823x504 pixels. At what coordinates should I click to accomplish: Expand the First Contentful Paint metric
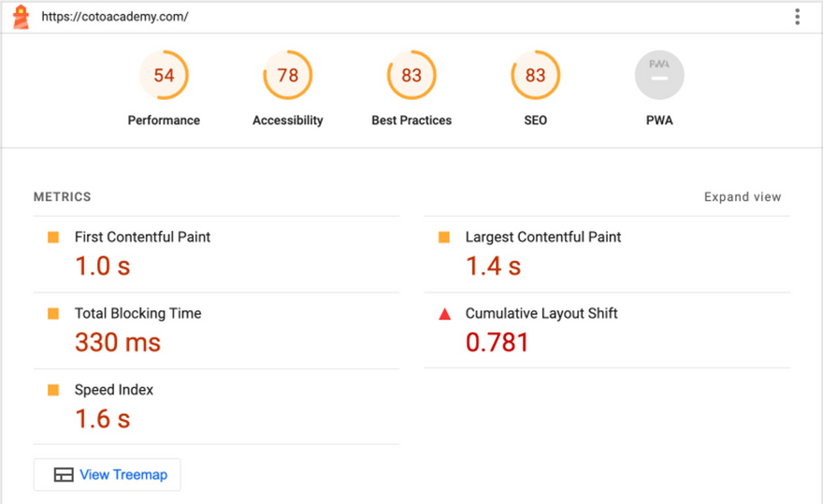point(216,254)
